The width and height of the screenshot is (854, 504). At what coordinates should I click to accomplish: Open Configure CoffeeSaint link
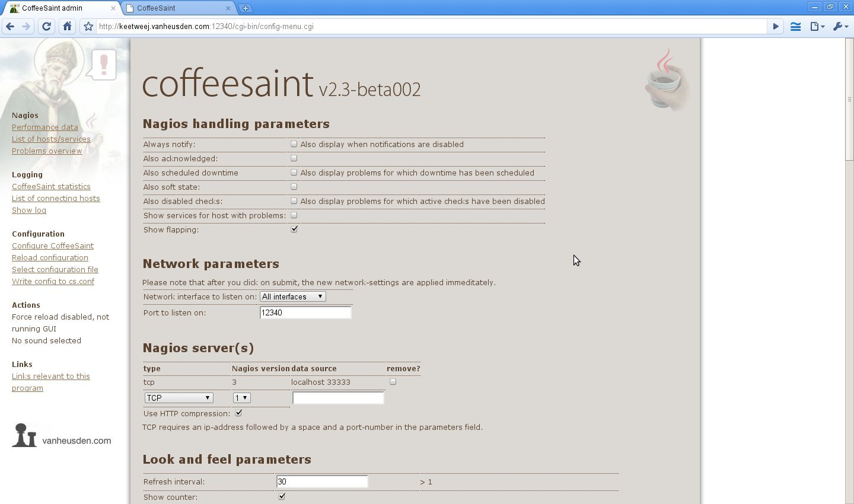(x=53, y=245)
